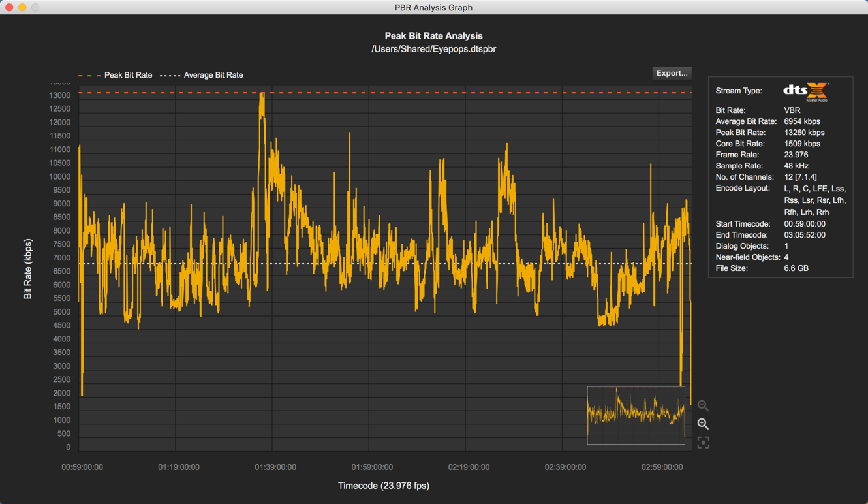
Task: Click the Eyepops.dtspbr file path text
Action: 433,49
